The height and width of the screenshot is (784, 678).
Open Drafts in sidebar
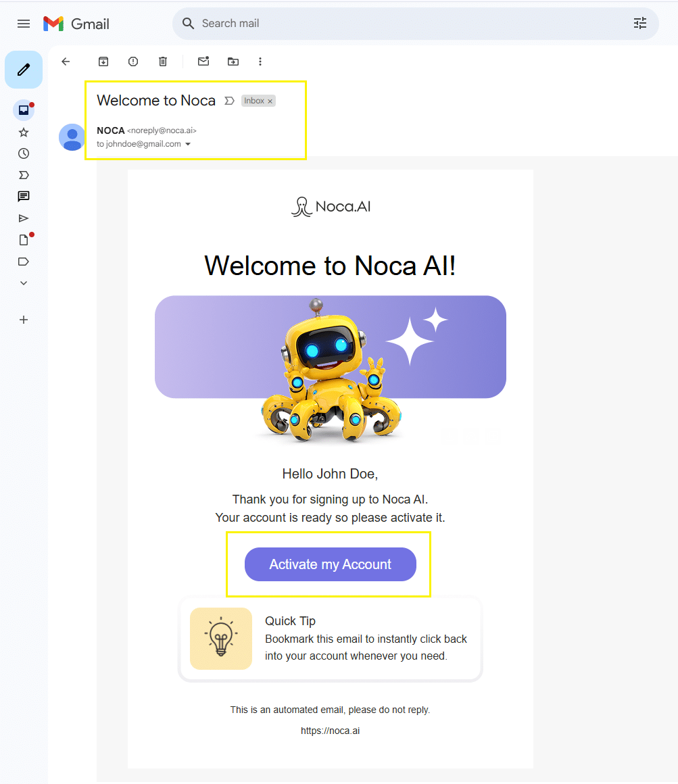coord(24,240)
